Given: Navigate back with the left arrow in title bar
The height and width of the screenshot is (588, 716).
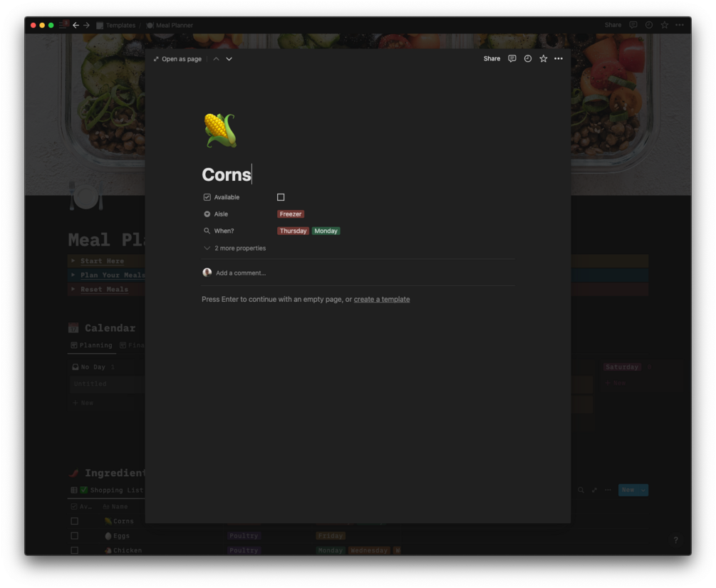Looking at the screenshot, I should [76, 25].
